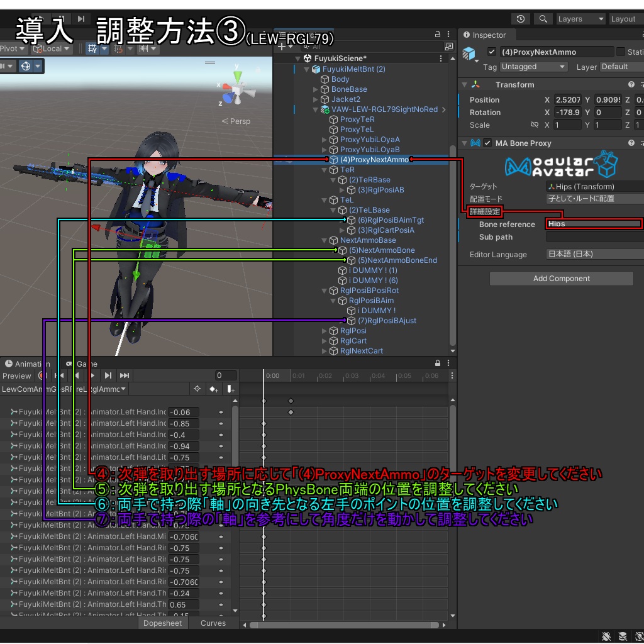Click the GameObject cube icon in Inspector
Viewport: 644px width, 644px height.
pyautogui.click(x=469, y=54)
